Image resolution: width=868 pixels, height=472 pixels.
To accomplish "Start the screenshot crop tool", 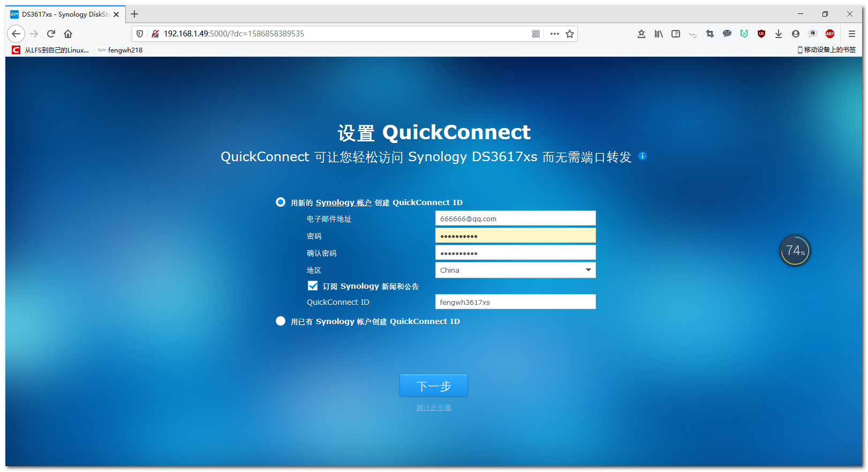I will [710, 34].
